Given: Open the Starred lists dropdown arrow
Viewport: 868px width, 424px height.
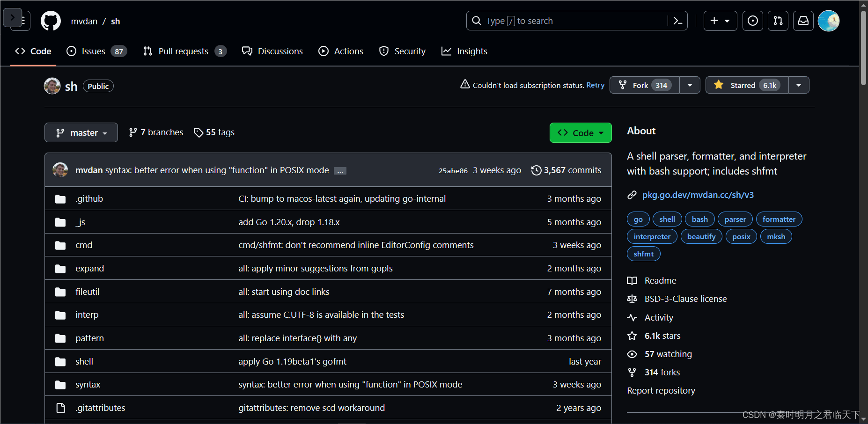Looking at the screenshot, I should point(799,85).
